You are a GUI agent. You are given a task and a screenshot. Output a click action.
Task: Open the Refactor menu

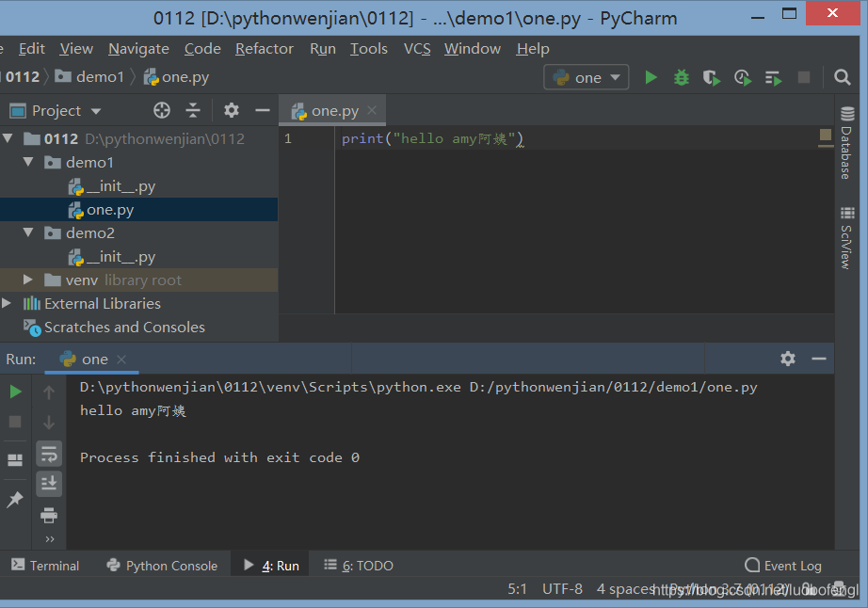coord(265,49)
